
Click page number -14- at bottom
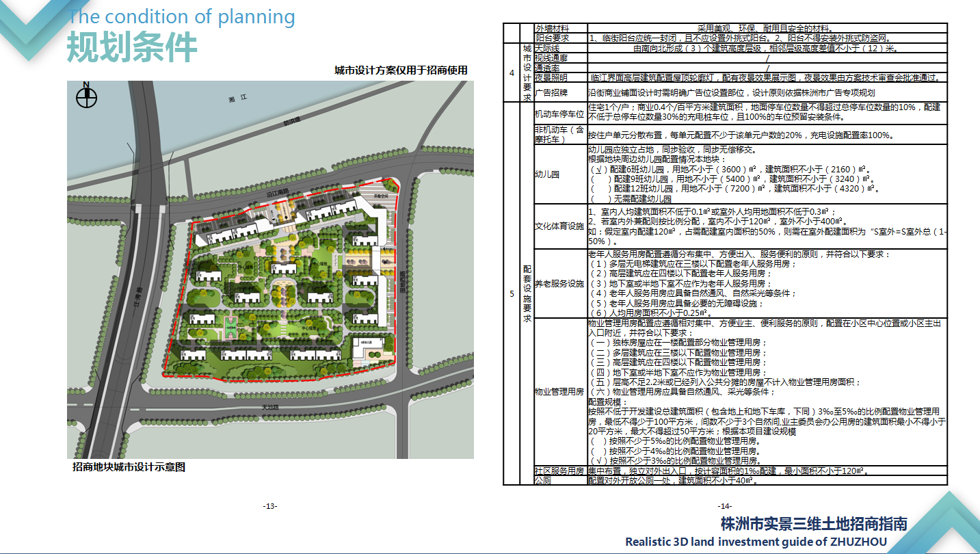725,506
